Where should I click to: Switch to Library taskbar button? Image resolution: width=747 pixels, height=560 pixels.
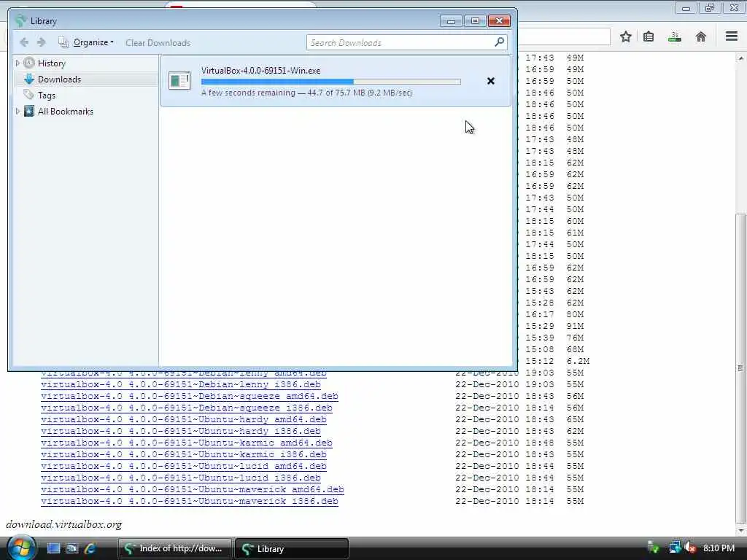(292, 548)
